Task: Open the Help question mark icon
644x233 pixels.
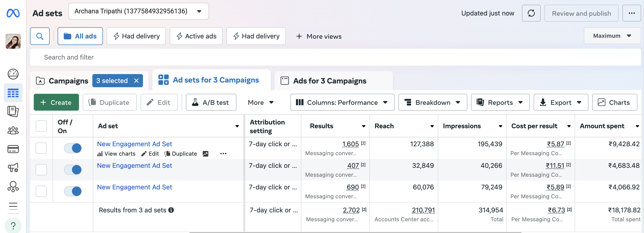Action: (x=13, y=226)
